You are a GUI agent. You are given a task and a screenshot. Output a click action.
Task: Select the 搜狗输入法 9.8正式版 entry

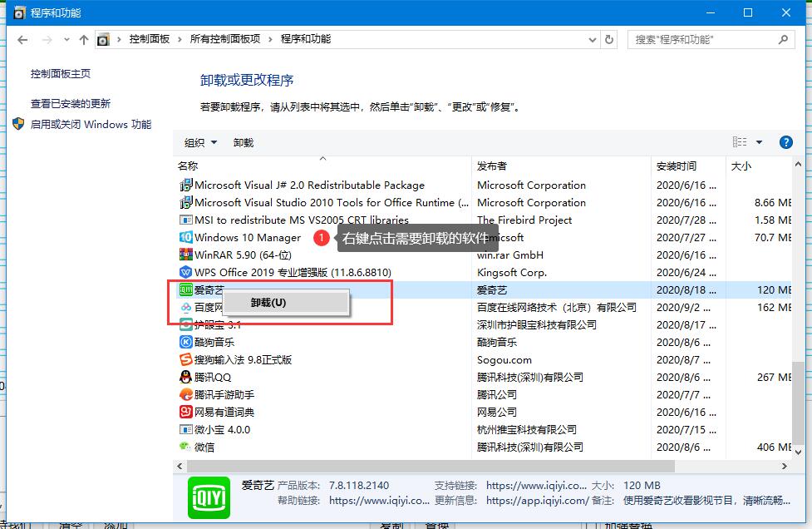[x=243, y=359]
